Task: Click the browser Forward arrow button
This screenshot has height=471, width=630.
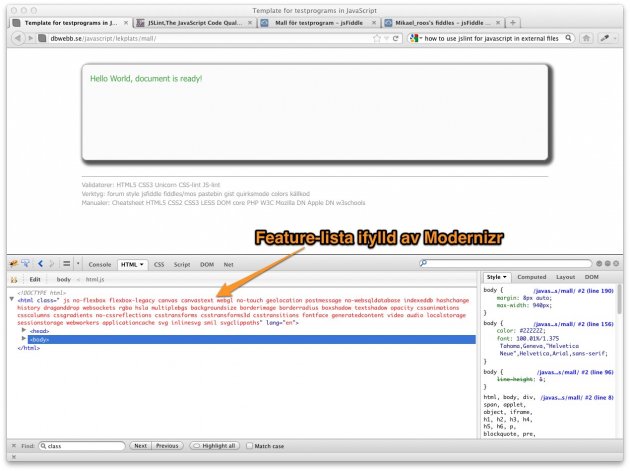Action: (x=31, y=38)
